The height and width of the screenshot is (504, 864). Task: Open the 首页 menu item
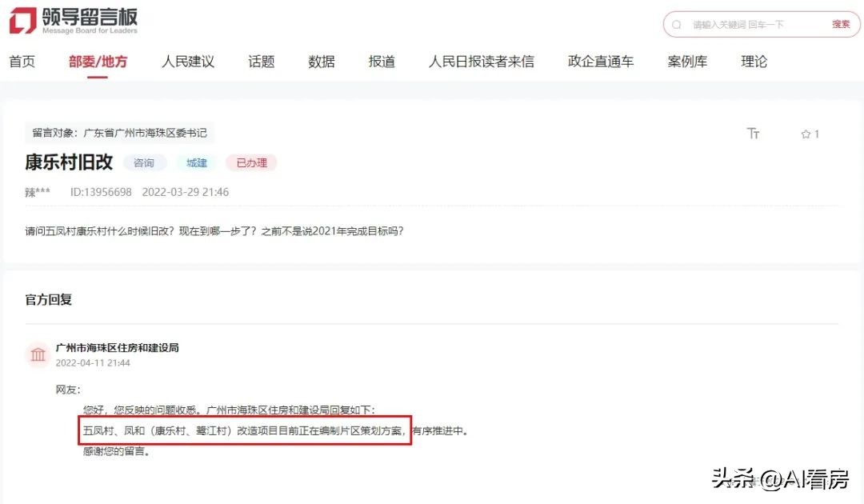[x=22, y=62]
